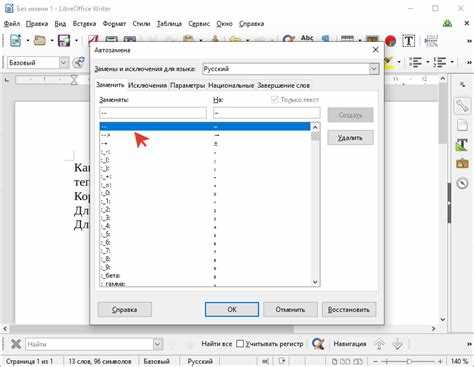Open the Найти search history dropdown
This screenshot has width=474, height=367.
158,344
